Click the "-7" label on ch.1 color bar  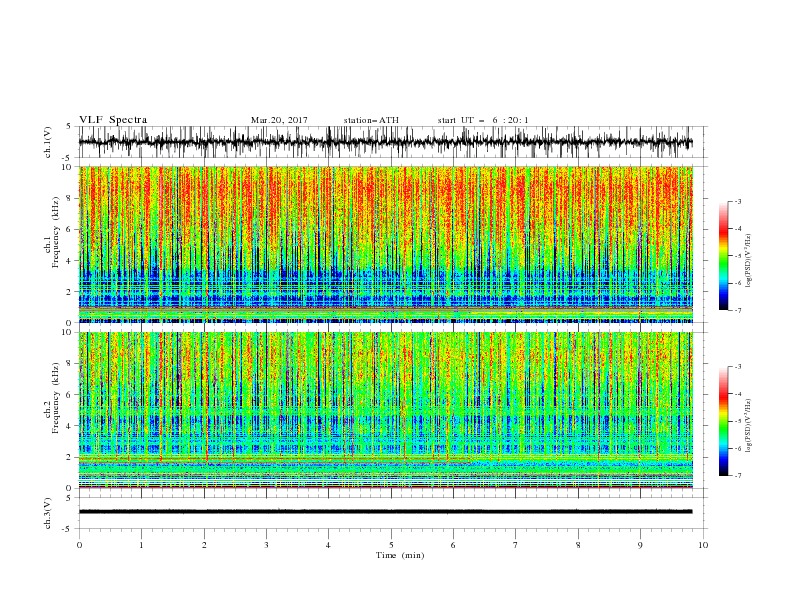point(737,310)
